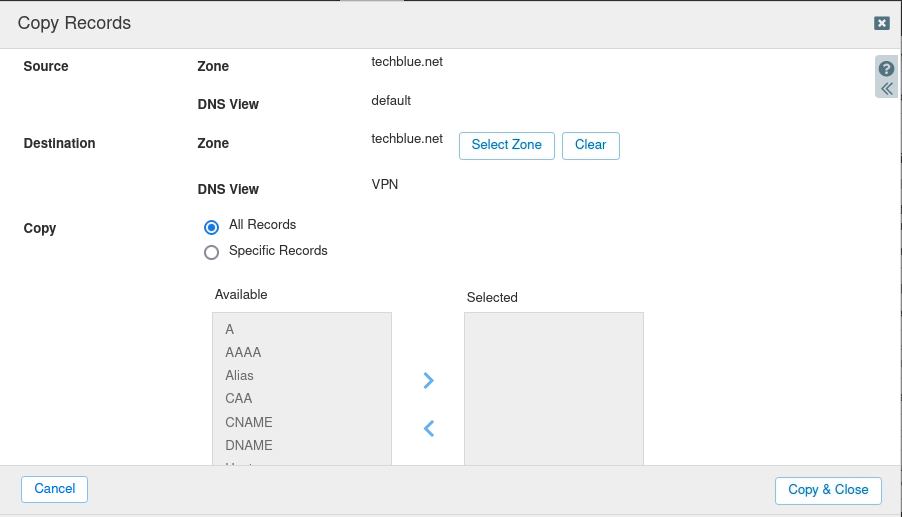Click the Select Zone button
This screenshot has width=902, height=517.
(506, 145)
